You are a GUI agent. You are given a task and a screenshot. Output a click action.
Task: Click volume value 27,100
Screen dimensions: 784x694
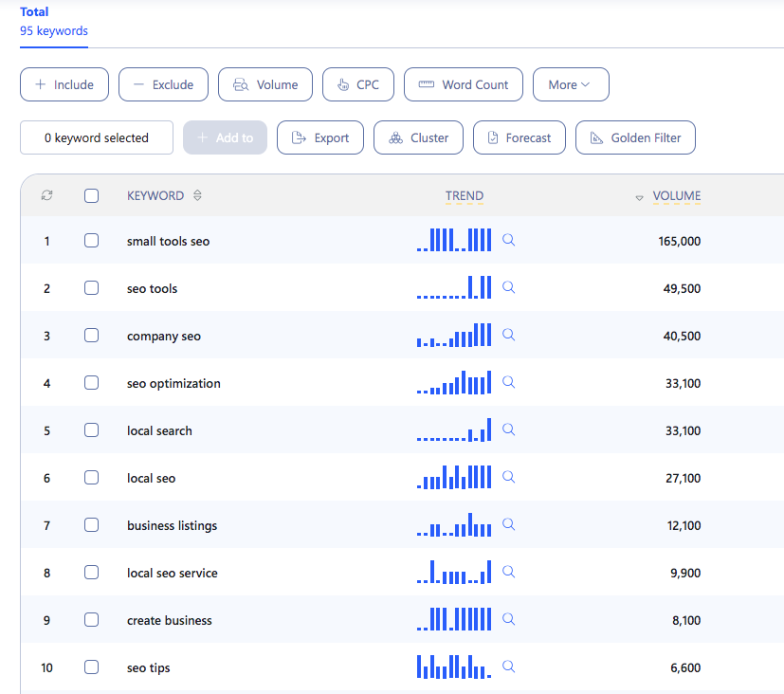click(683, 478)
